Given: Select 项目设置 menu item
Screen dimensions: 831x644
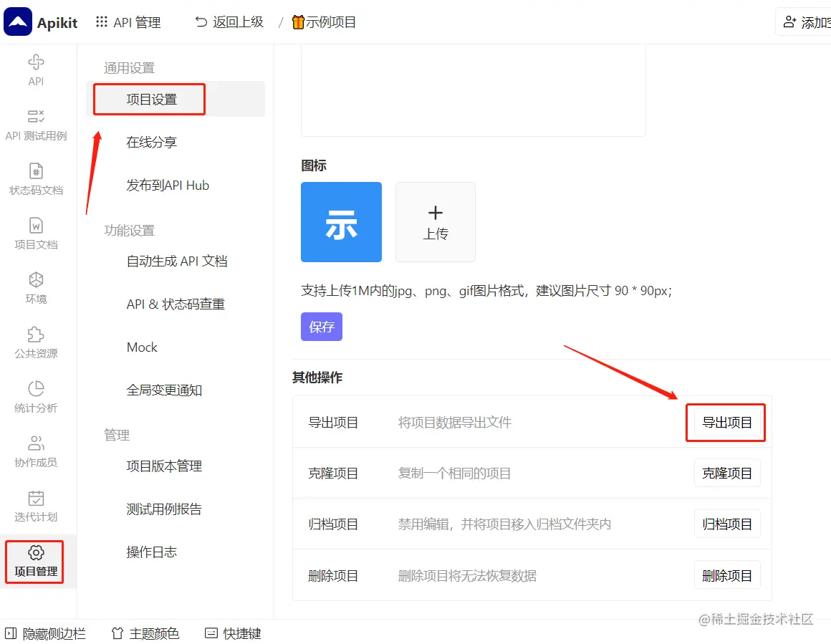Looking at the screenshot, I should 176,99.
